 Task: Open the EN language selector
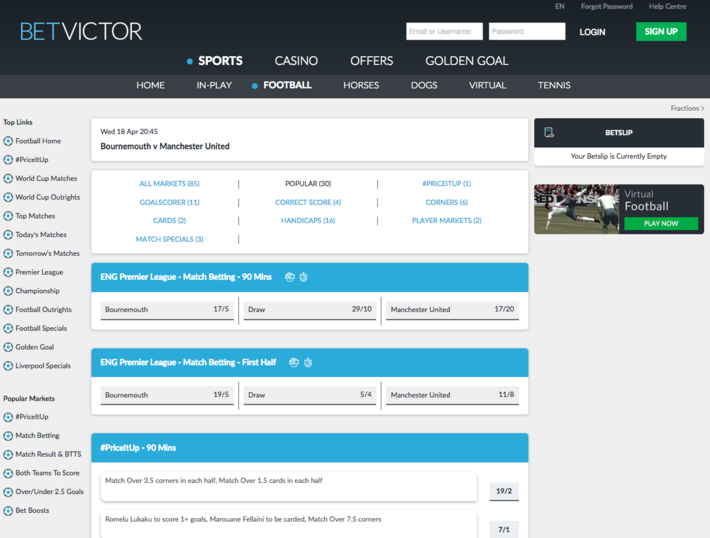tap(560, 6)
